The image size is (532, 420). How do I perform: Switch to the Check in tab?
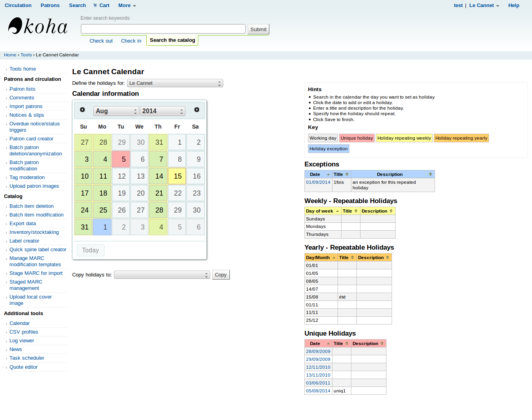tap(131, 41)
